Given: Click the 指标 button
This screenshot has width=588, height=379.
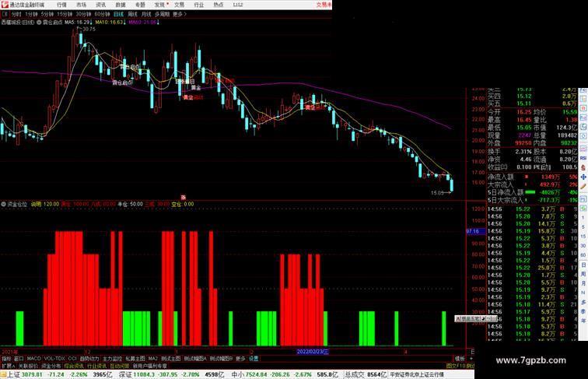Looking at the screenshot, I should coord(6,359).
